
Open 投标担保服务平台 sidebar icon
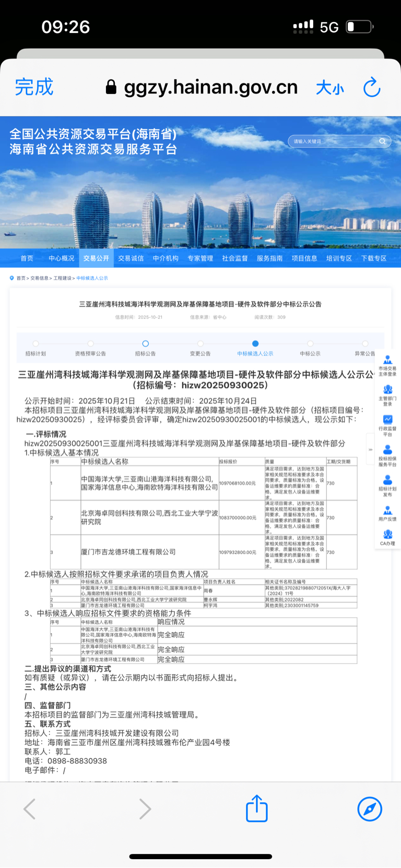(387, 456)
